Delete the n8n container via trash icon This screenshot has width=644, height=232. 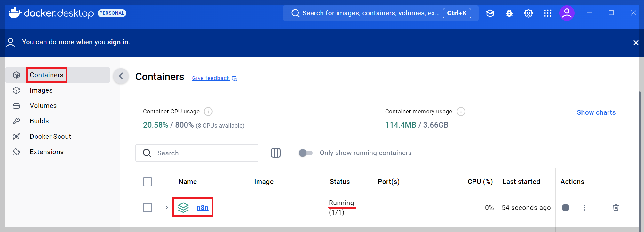point(616,208)
